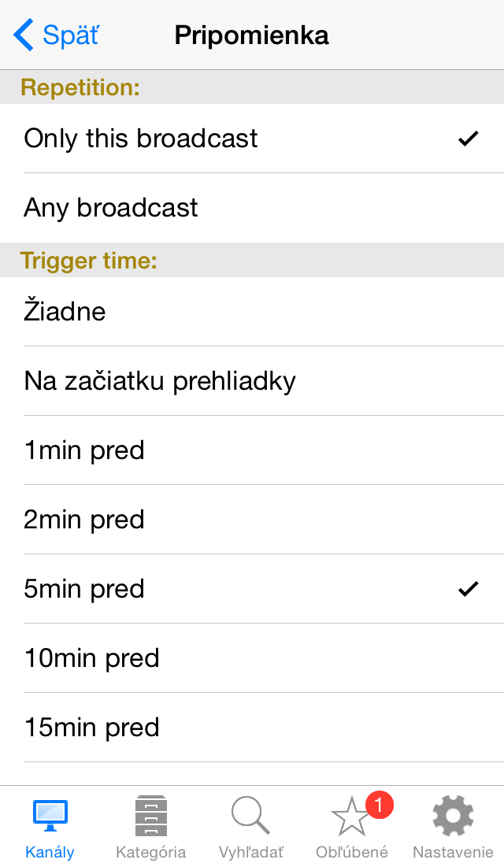504x863 pixels.
Task: Select the Kategória categories icon
Action: coord(150,815)
